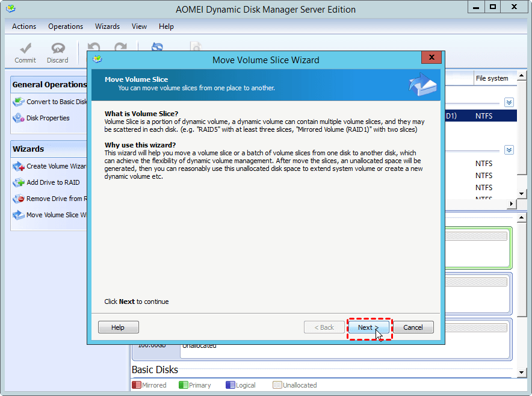Click the AOMEI app icon in main title bar
Viewport: 532px width, 396px height.
(10, 8)
